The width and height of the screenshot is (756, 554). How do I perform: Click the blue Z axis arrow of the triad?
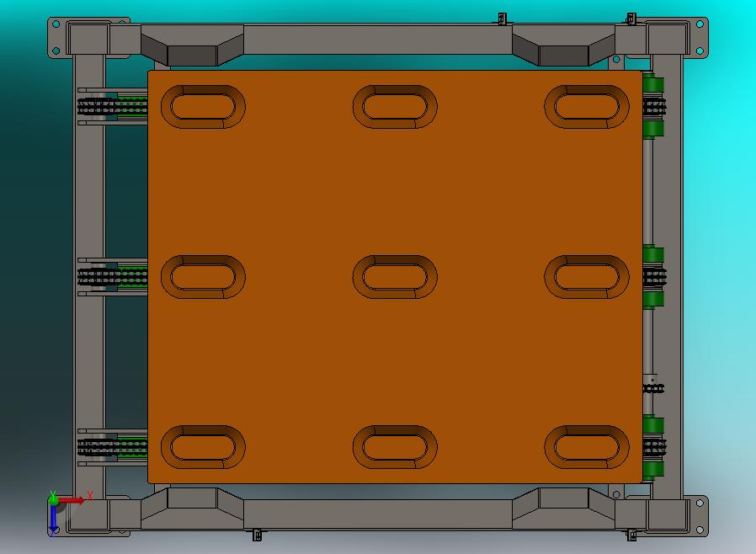click(x=53, y=519)
